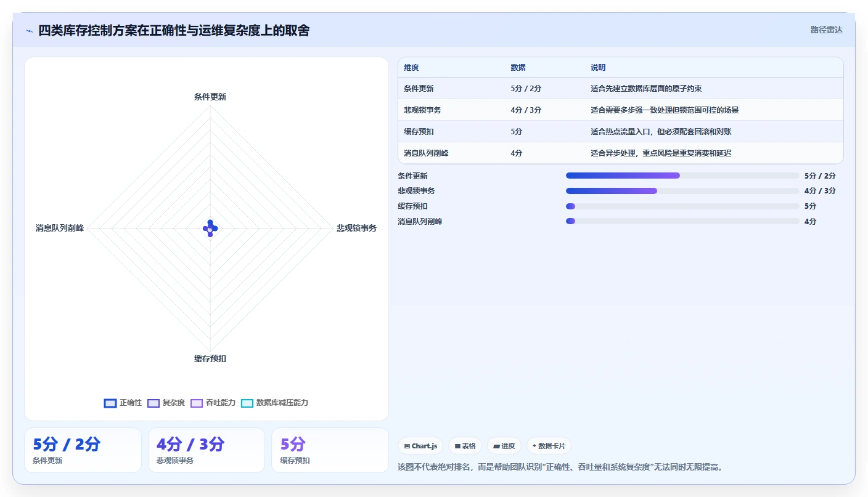Viewport: 868px width, 497px height.
Task: Click the 进度 tag
Action: coord(504,446)
